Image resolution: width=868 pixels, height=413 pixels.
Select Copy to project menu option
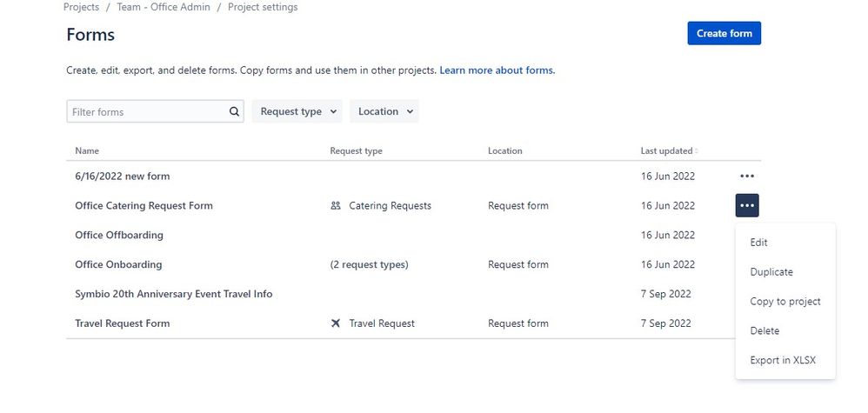tap(785, 302)
